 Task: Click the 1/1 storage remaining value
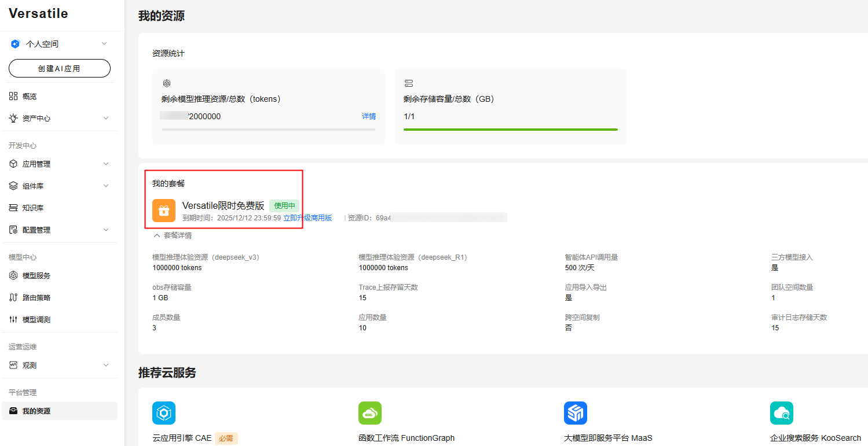[x=409, y=116]
